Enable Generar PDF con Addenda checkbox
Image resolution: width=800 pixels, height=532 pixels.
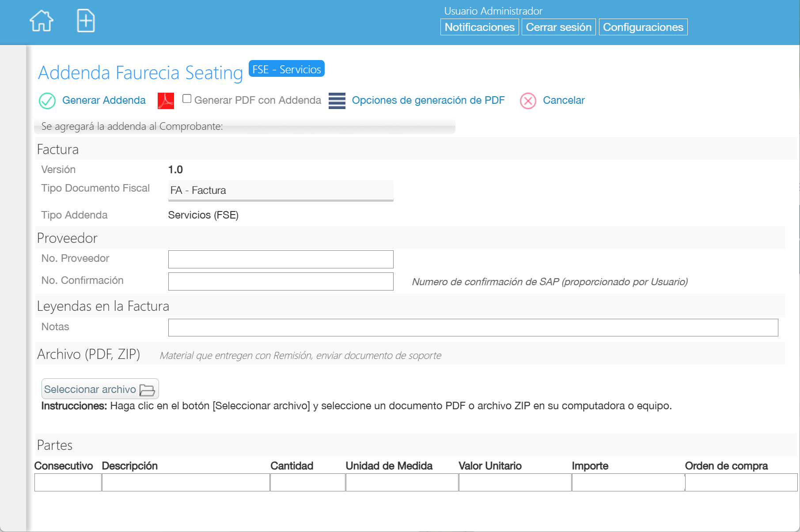coord(187,99)
